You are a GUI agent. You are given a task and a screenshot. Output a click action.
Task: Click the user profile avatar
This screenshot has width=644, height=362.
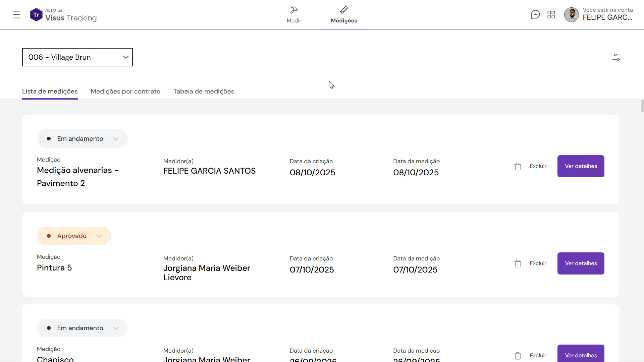tap(571, 15)
